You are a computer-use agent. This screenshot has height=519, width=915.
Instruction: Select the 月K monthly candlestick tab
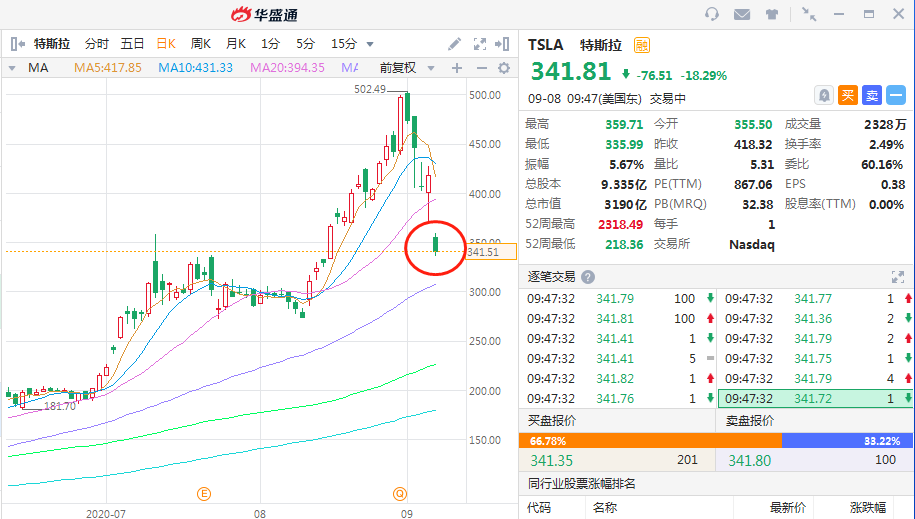[236, 44]
